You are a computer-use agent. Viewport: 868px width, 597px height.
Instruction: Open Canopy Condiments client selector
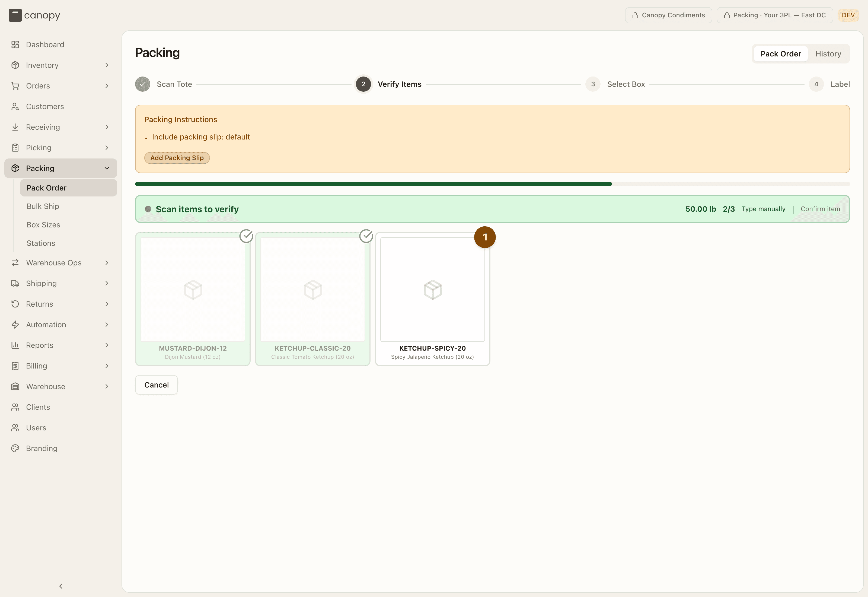(x=668, y=15)
